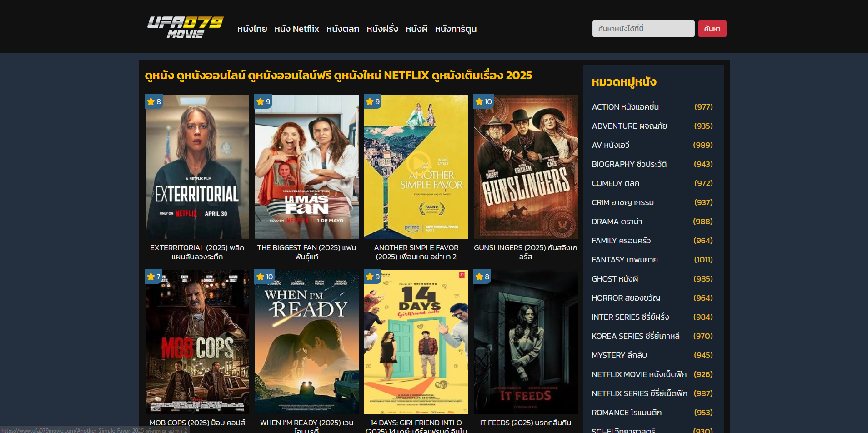Open the When I'm Ready movie poster
The height and width of the screenshot is (433, 868).
click(x=306, y=342)
